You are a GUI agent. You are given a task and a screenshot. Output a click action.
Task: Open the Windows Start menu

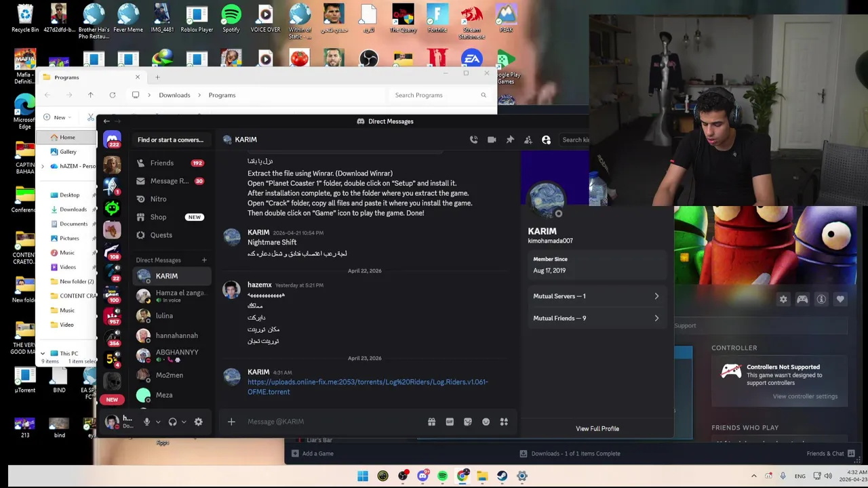click(363, 476)
